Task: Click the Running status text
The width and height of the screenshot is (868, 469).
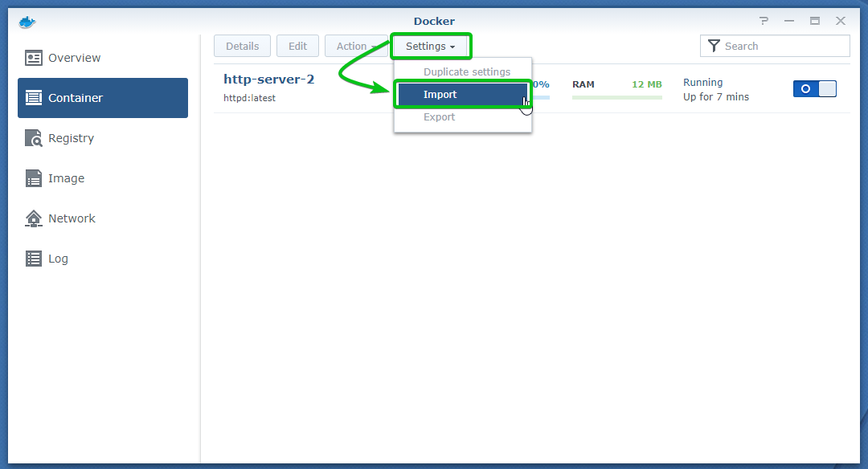Action: [703, 83]
